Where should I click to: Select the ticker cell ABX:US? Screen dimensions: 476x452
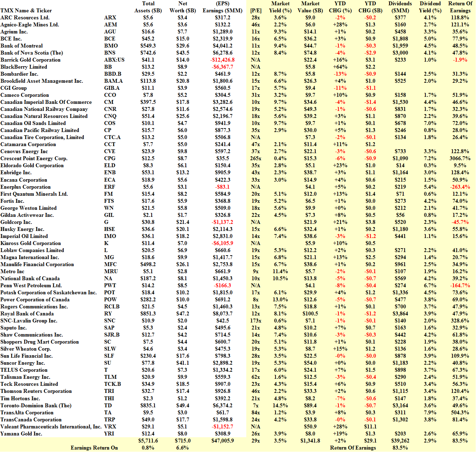114,60
